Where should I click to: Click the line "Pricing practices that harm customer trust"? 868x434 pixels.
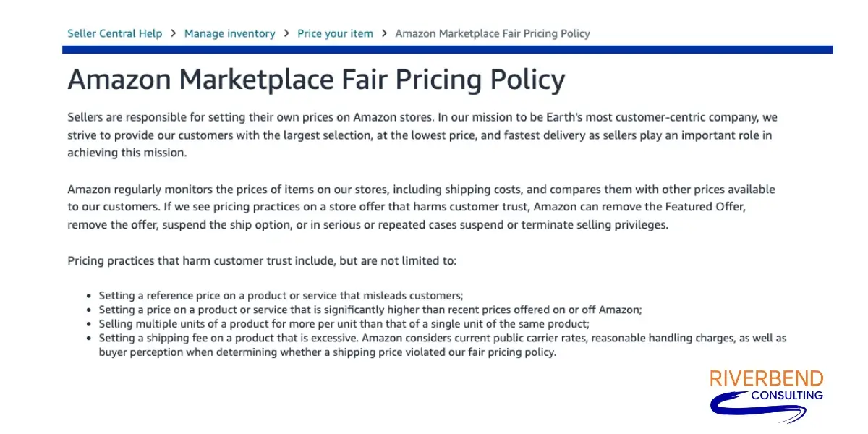[262, 260]
